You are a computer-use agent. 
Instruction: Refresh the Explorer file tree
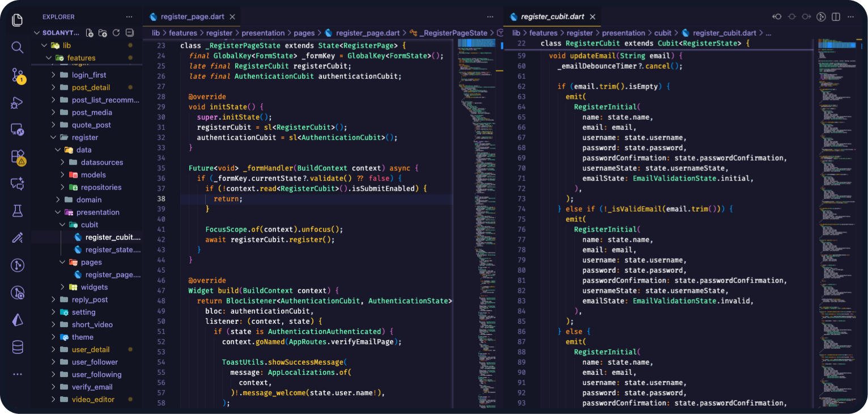tap(116, 33)
